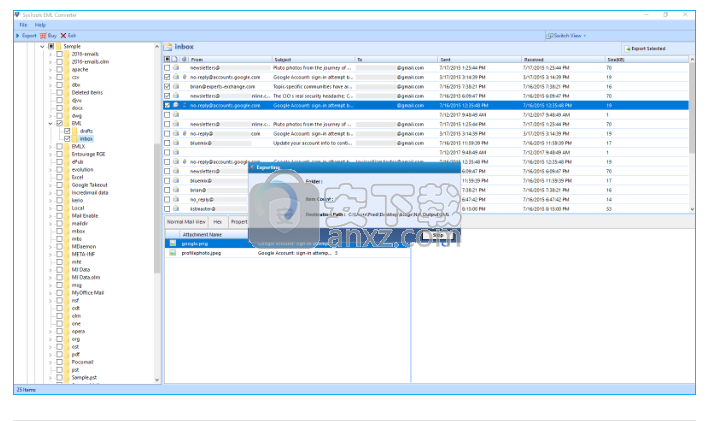Toggle the select-all checkbox in mail header

(x=167, y=59)
